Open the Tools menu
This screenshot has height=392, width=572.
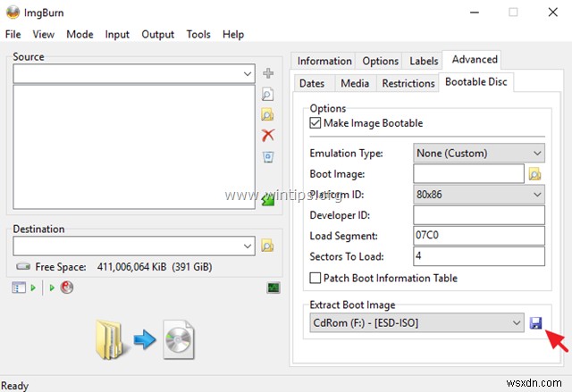click(198, 34)
